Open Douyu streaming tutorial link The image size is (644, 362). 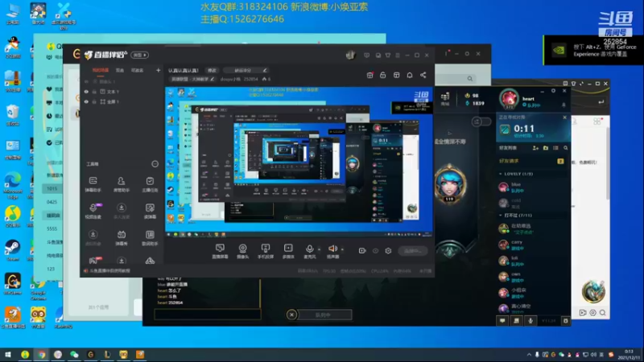(107, 270)
